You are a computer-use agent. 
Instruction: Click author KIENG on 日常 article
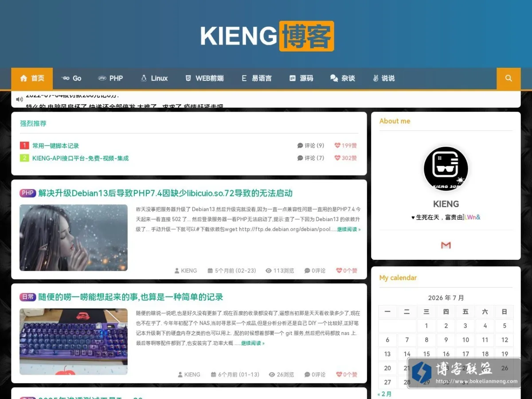point(189,375)
